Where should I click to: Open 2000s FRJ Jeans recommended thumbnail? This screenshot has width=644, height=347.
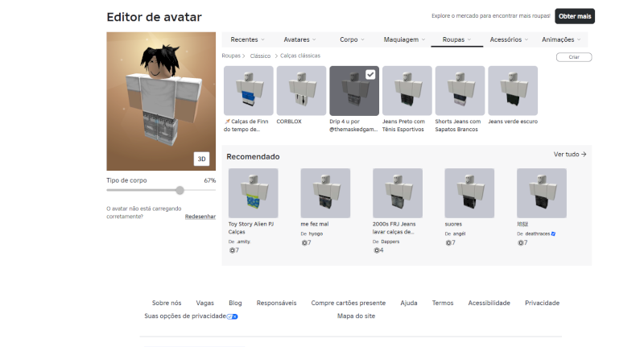398,193
